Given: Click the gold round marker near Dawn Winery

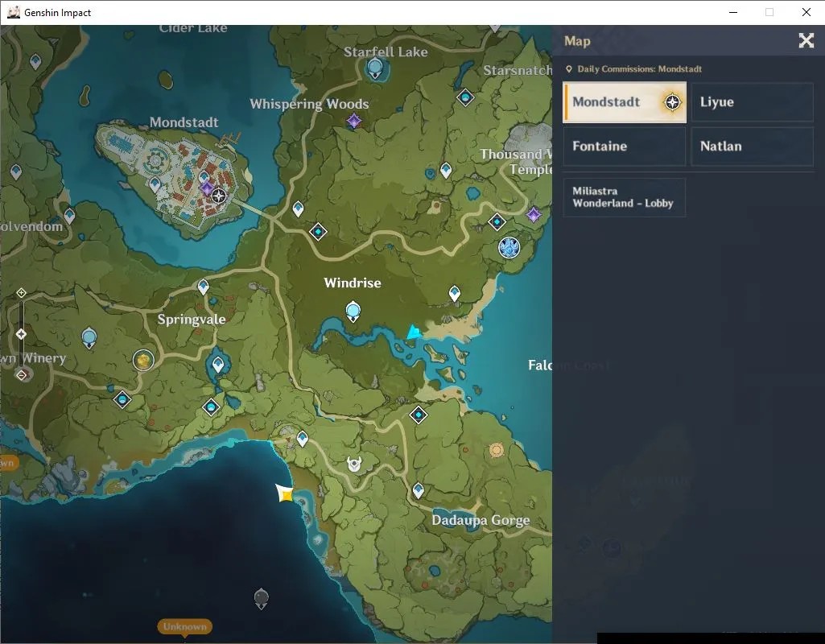Looking at the screenshot, I should pos(143,361).
